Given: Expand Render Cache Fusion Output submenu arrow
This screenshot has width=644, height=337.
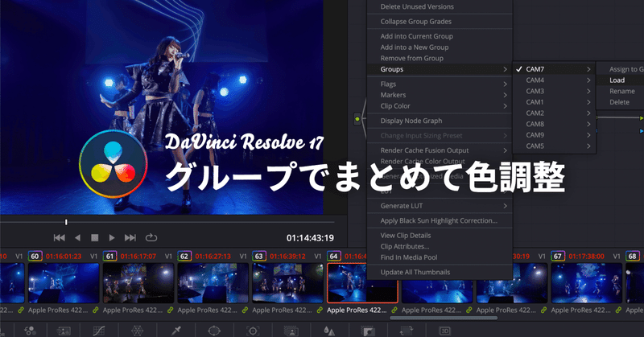Looking at the screenshot, I should tap(506, 150).
